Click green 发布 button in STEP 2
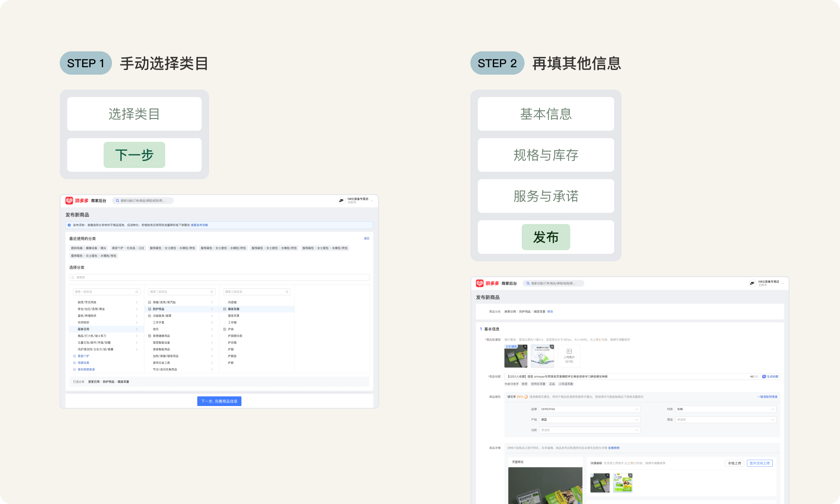 (x=546, y=237)
